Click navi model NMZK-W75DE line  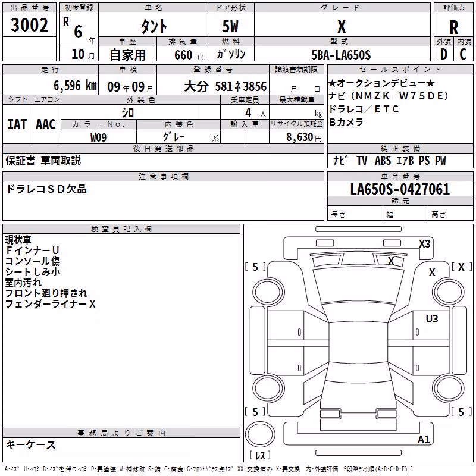pos(389,96)
